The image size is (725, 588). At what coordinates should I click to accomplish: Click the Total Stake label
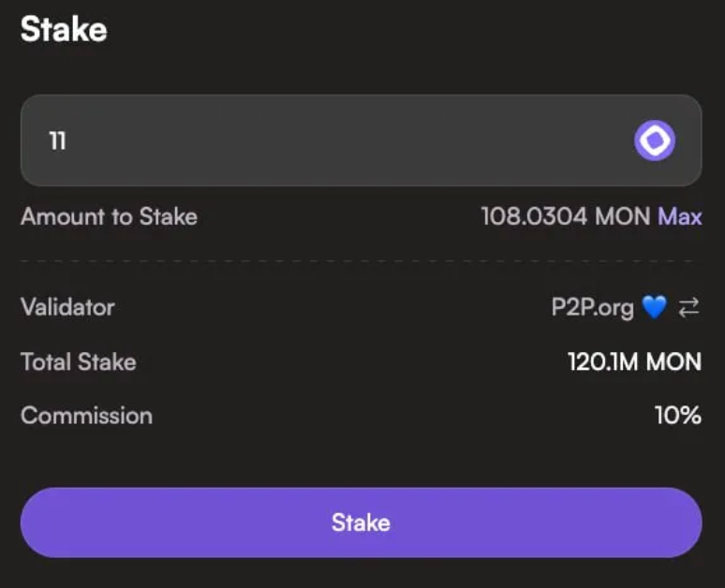79,361
